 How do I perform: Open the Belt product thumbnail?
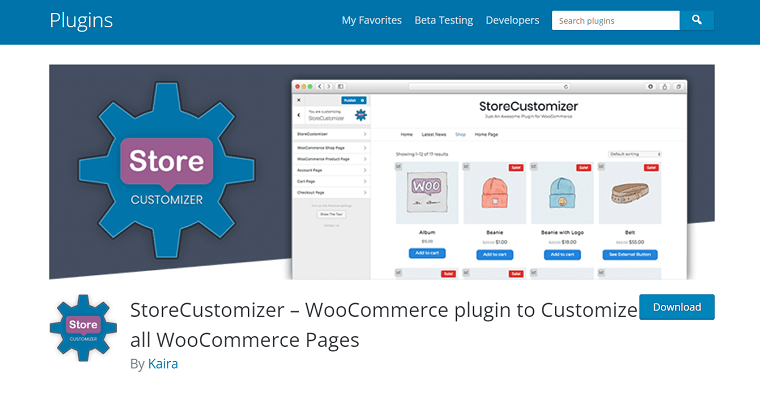[x=630, y=193]
